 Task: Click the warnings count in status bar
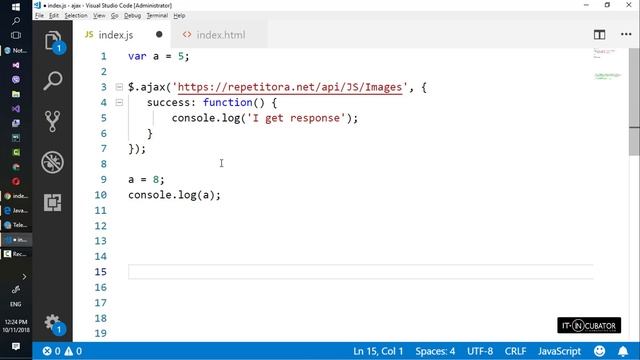73,351
